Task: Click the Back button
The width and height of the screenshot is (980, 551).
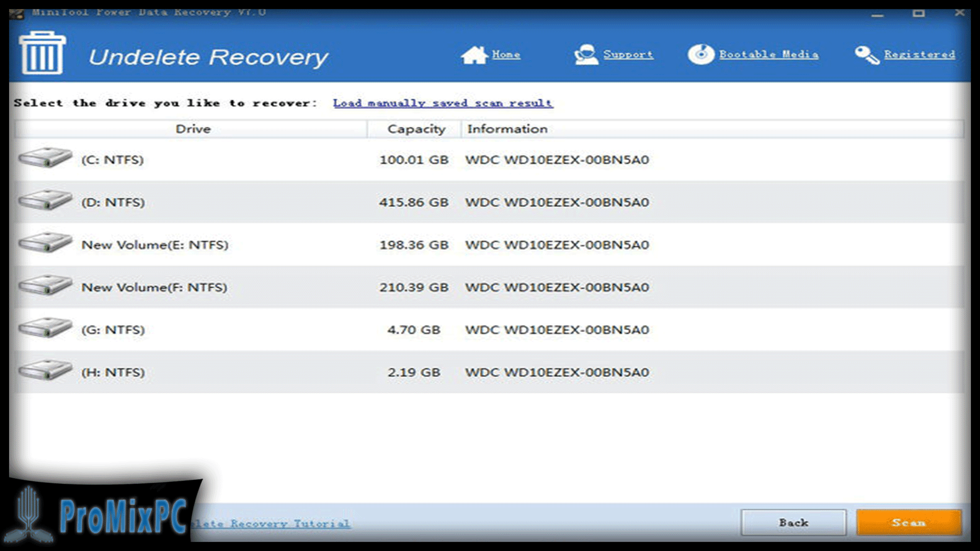Action: click(794, 522)
